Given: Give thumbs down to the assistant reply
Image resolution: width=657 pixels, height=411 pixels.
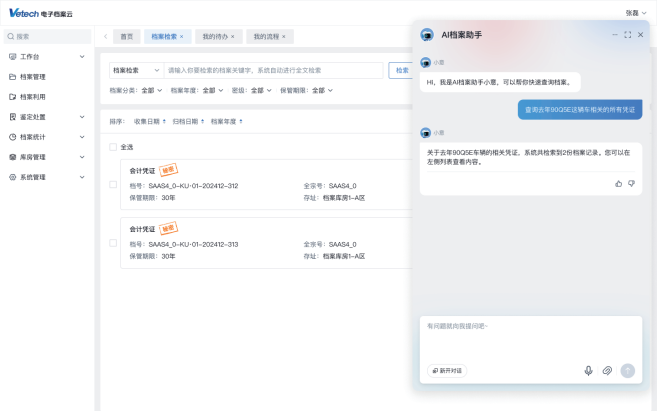Looking at the screenshot, I should 631,184.
